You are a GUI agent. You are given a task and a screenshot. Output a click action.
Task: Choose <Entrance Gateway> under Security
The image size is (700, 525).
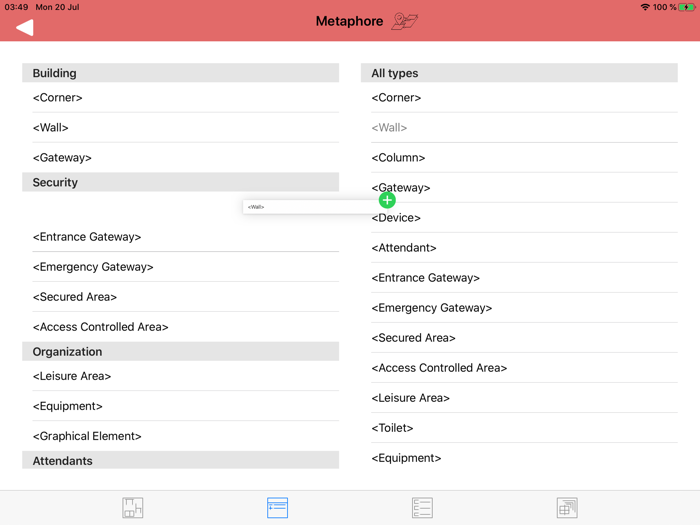(x=185, y=237)
